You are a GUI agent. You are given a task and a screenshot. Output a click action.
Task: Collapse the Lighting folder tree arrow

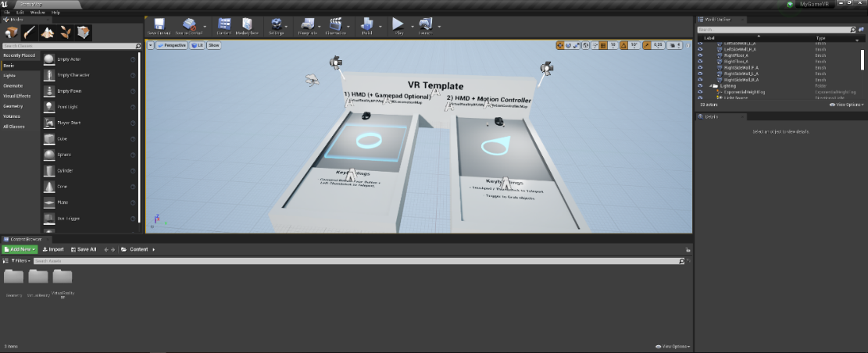click(x=710, y=86)
